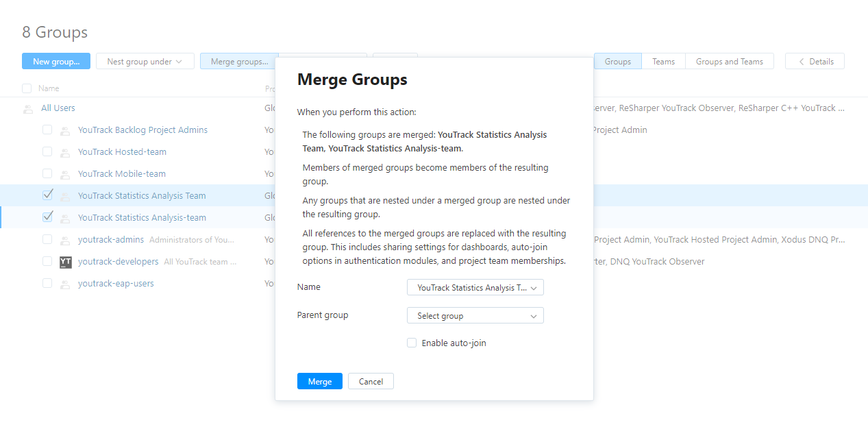Image resolution: width=868 pixels, height=440 pixels.
Task: Open the youtrack-developers group link
Action: [118, 262]
